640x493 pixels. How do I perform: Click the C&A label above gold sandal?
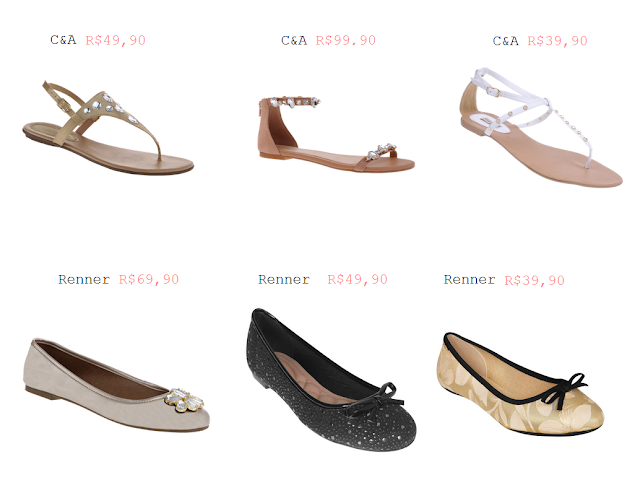pos(63,40)
